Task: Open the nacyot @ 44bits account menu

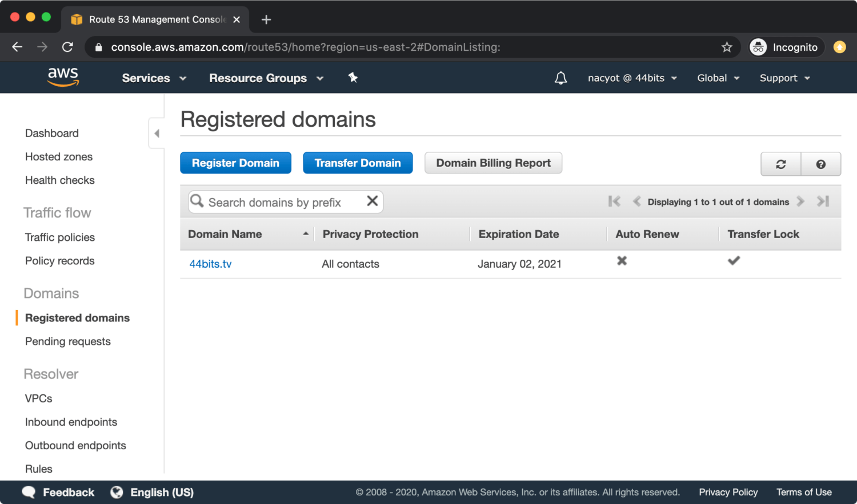Action: tap(632, 78)
